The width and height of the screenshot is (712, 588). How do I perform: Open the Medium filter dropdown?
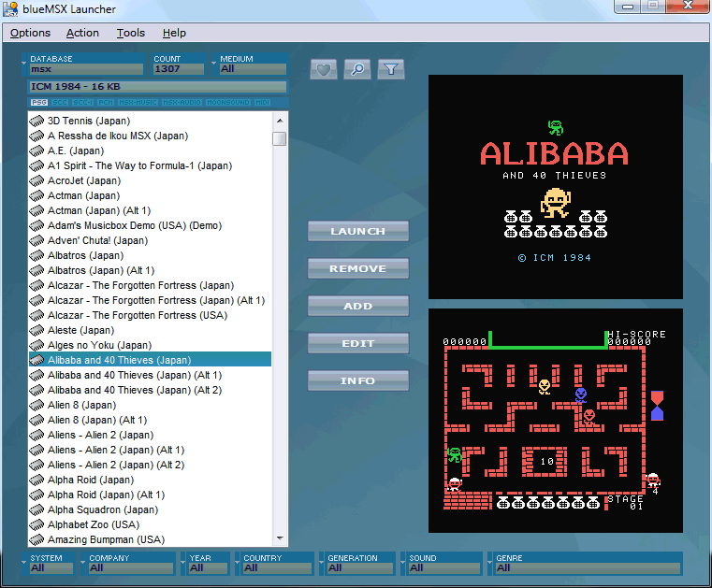coord(249,65)
